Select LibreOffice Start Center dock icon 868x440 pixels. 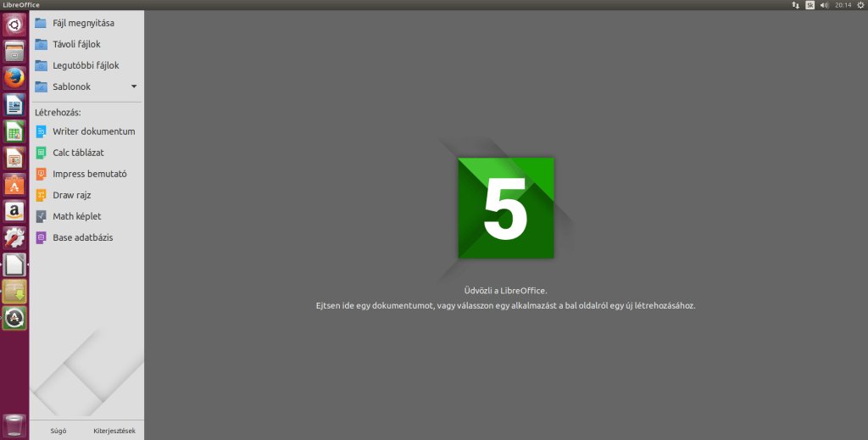point(14,265)
